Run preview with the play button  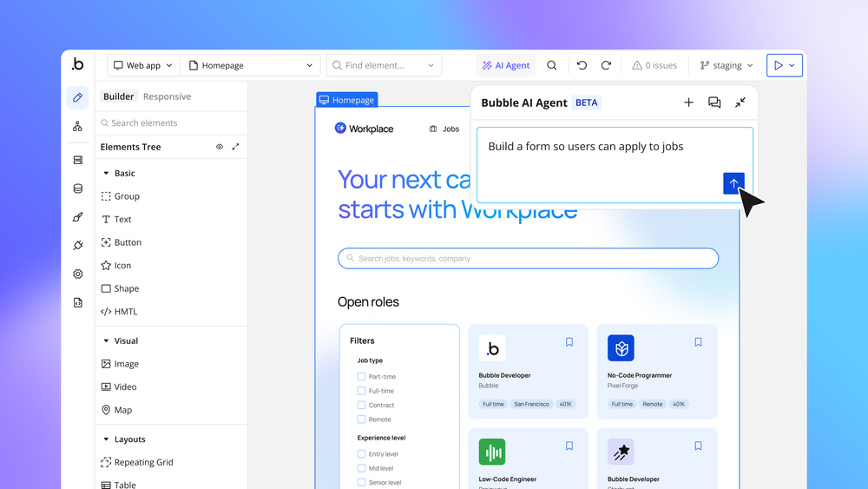(x=779, y=65)
